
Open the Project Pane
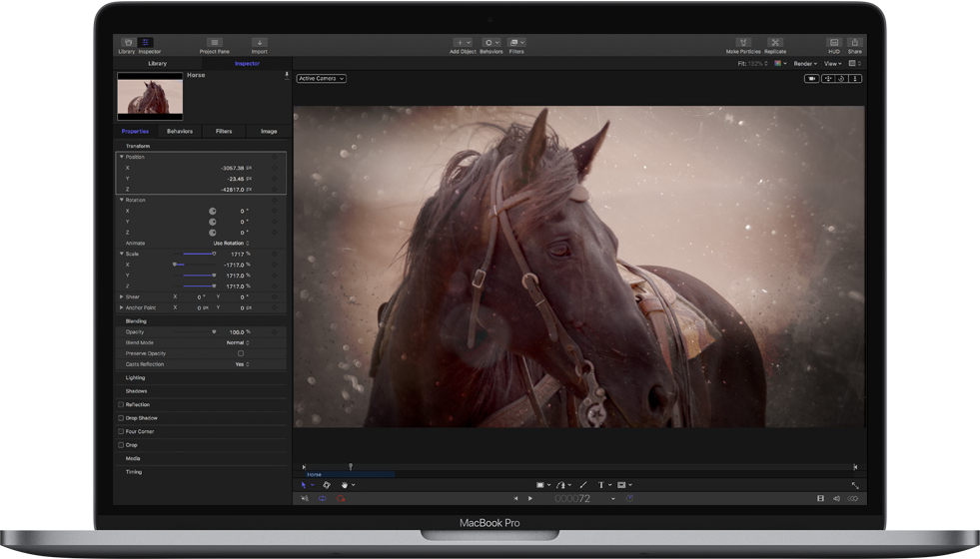(214, 43)
